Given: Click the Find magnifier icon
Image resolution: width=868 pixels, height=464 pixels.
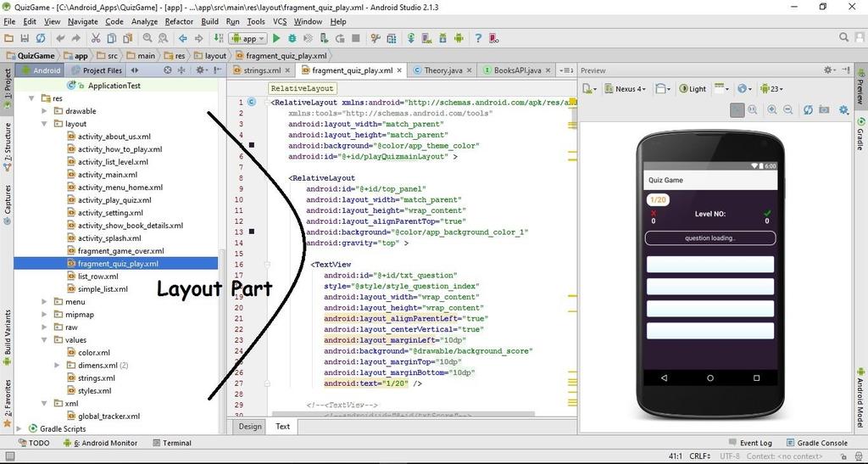Looking at the screenshot, I should [x=147, y=38].
